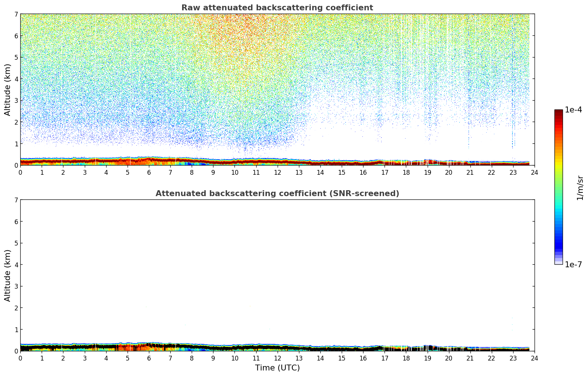
Task: Click the "Time (UTC)" axis label
Action: coord(277,368)
